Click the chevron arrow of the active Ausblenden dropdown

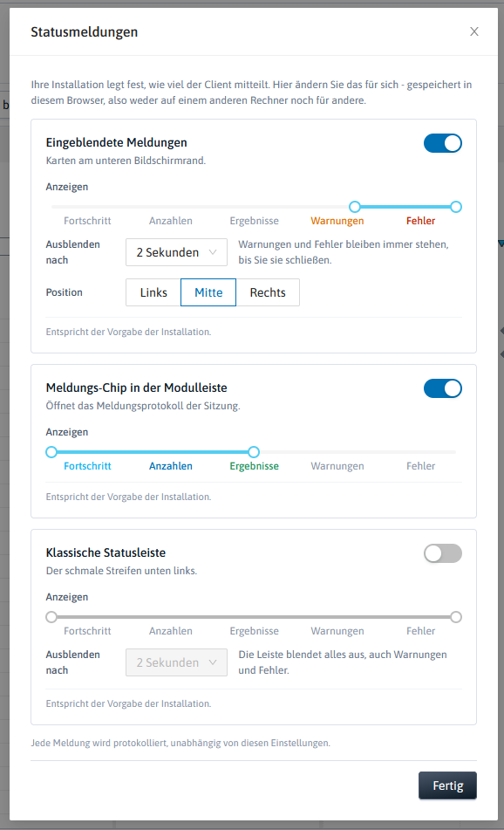[213, 252]
